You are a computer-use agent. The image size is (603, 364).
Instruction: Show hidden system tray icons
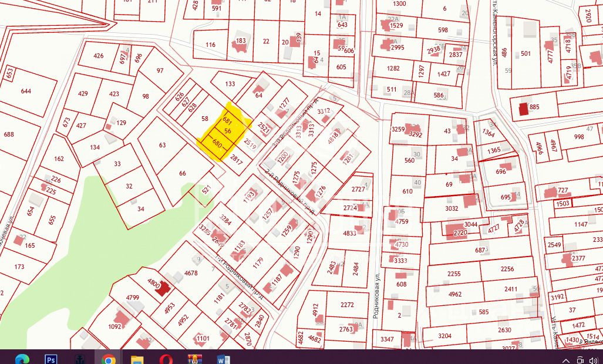565,360
